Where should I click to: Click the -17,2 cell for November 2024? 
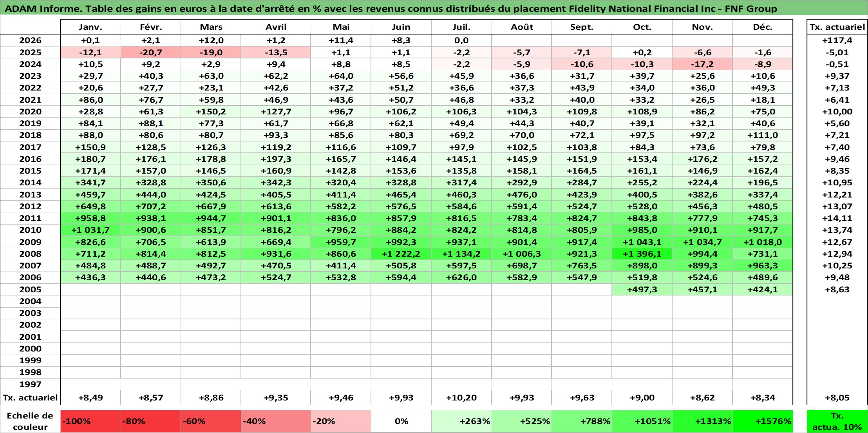tap(702, 64)
